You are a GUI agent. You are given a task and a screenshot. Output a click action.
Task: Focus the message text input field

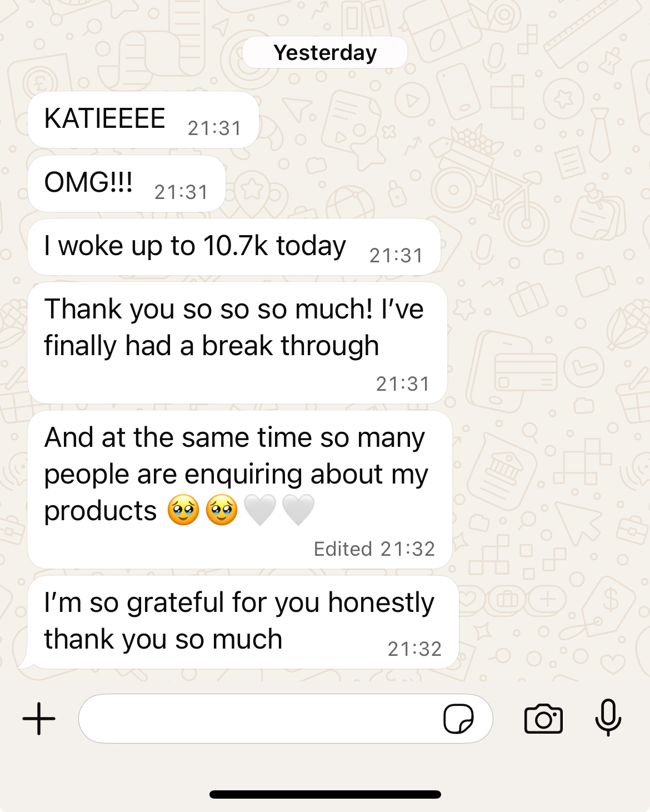(x=286, y=719)
